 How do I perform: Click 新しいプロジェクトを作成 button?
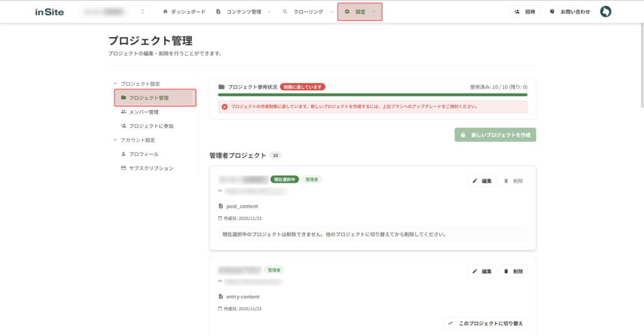[496, 134]
